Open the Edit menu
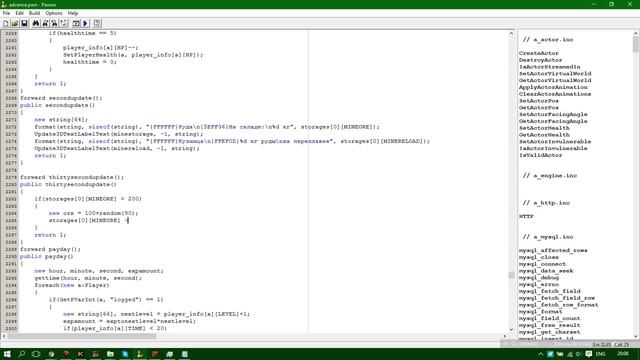This screenshot has width=640, height=360. [x=20, y=13]
